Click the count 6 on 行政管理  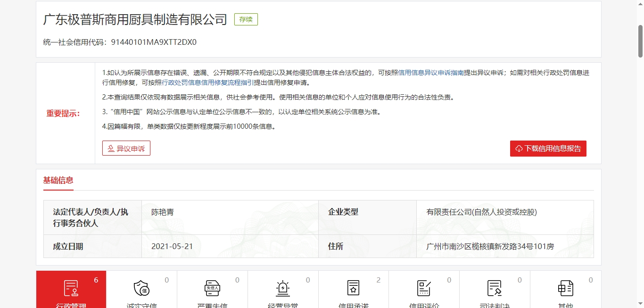[96, 280]
